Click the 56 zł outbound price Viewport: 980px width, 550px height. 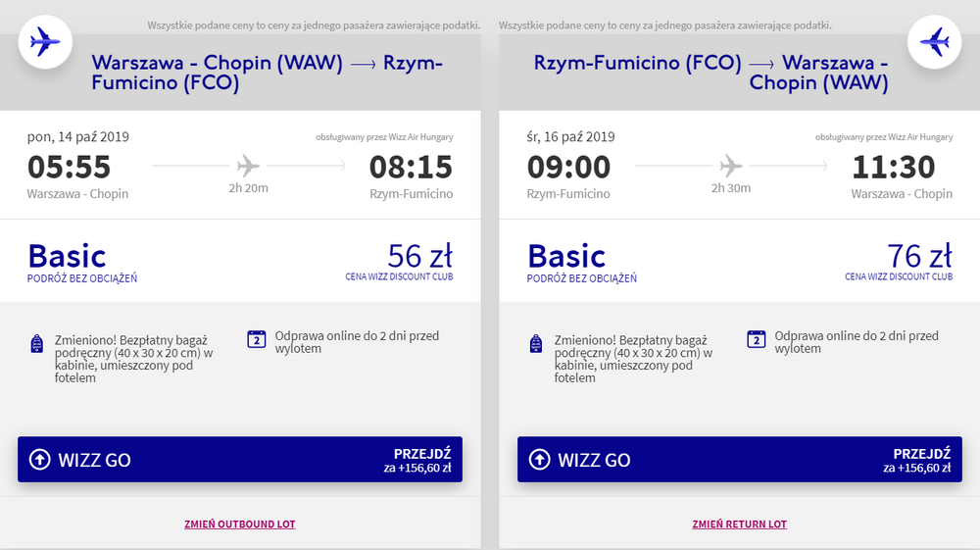pyautogui.click(x=420, y=256)
